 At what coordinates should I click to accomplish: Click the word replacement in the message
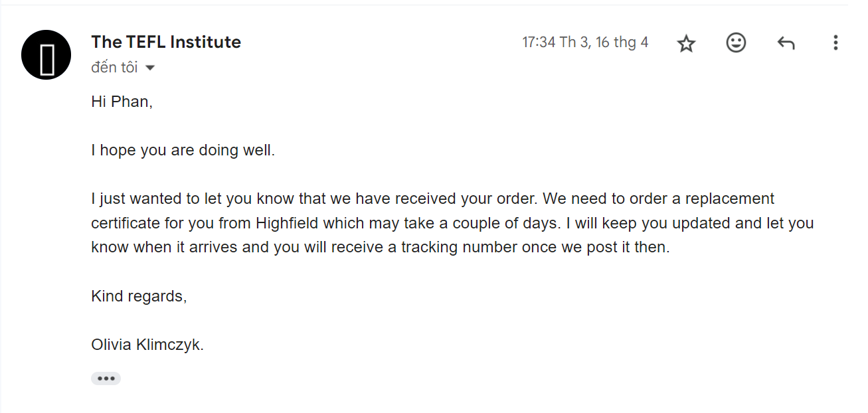pos(730,199)
